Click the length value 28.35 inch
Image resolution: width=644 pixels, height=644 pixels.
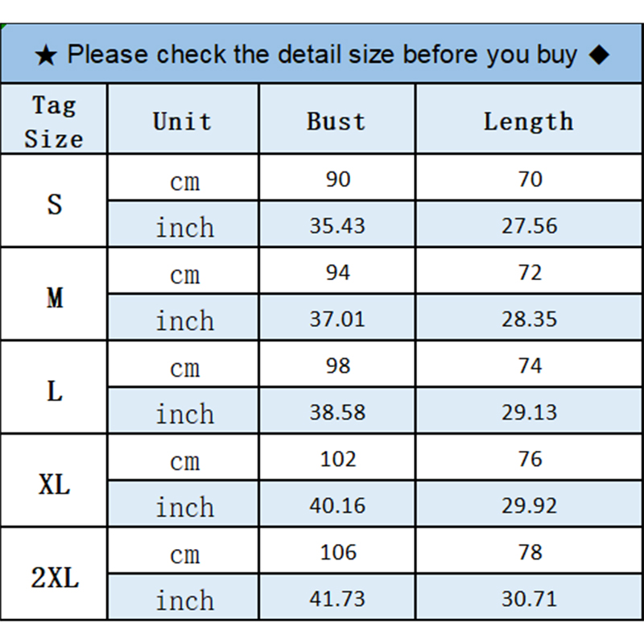(529, 320)
